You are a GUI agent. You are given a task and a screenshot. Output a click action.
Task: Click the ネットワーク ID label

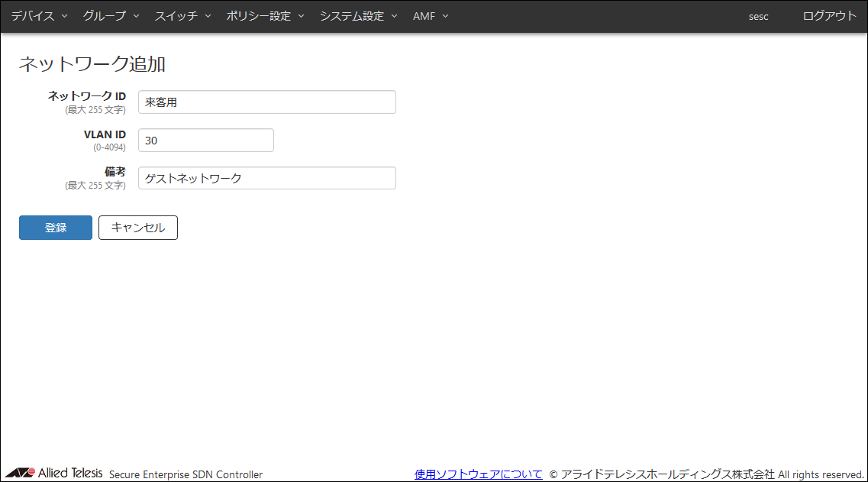(87, 95)
